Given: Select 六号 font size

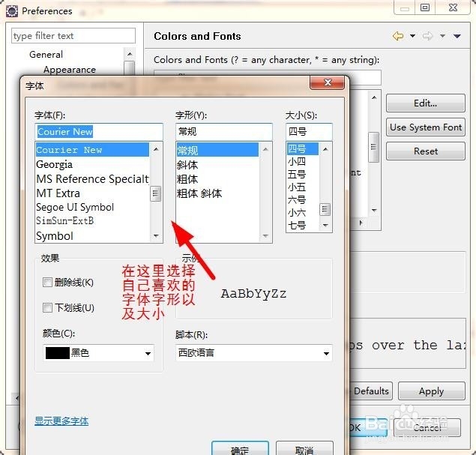Looking at the screenshot, I should [x=303, y=200].
